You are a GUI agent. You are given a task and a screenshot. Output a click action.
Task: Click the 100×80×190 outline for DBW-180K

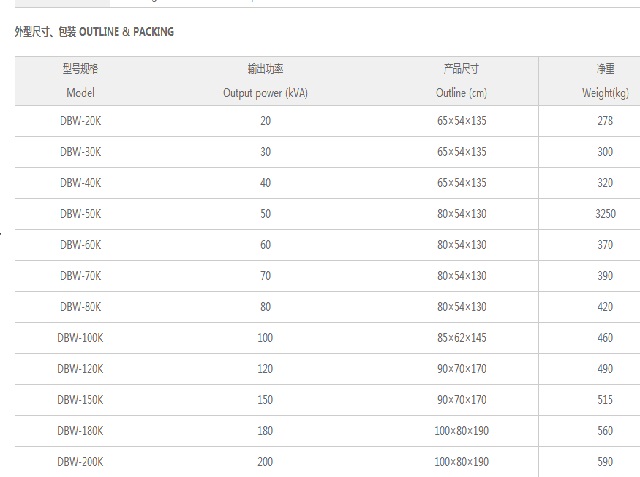pyautogui.click(x=462, y=431)
